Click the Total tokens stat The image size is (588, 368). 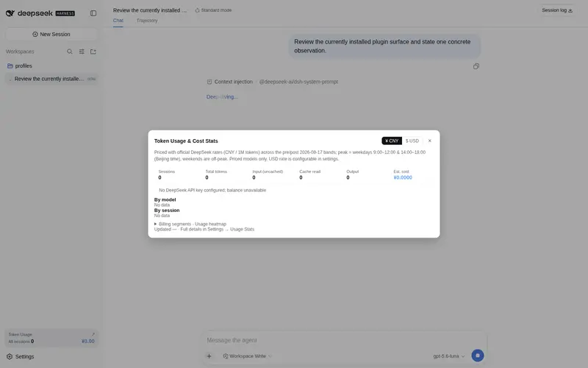click(216, 174)
